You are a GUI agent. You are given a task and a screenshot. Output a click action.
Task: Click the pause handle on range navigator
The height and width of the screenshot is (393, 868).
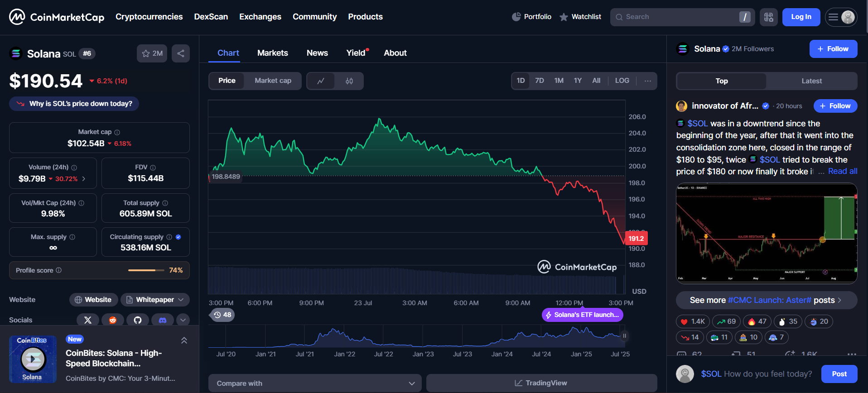coord(624,336)
